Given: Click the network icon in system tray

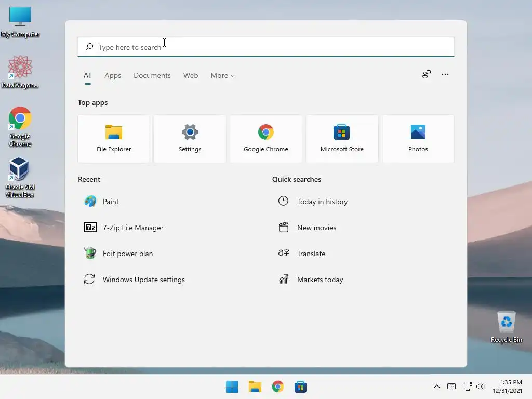Looking at the screenshot, I should pos(468,387).
